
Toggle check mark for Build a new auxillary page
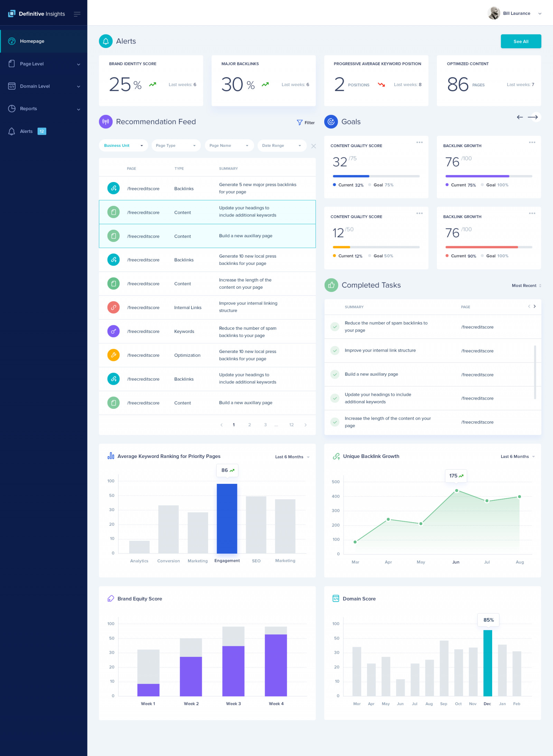[x=335, y=374]
